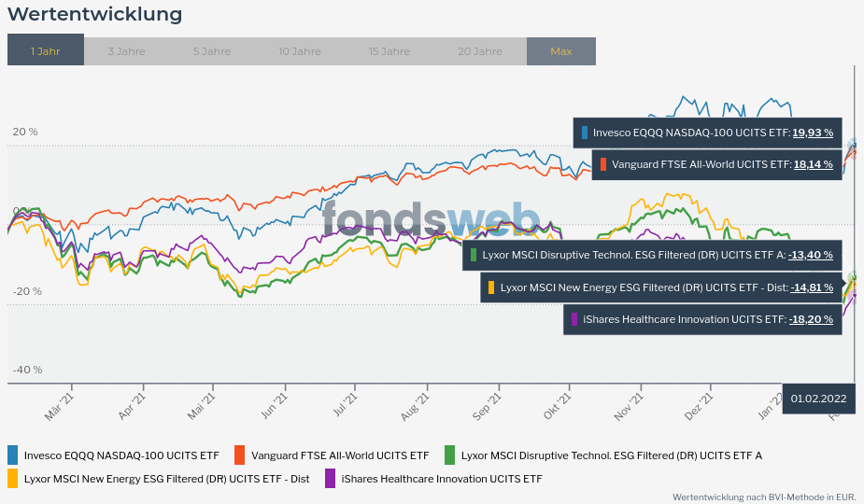Hide the iShares Healthcare Innovation legend series
Image resolution: width=864 pixels, height=504 pixels.
pyautogui.click(x=442, y=479)
